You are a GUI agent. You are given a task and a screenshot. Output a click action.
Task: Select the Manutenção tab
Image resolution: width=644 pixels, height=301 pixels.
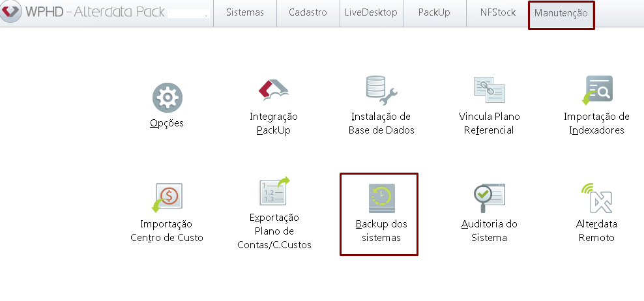point(561,14)
